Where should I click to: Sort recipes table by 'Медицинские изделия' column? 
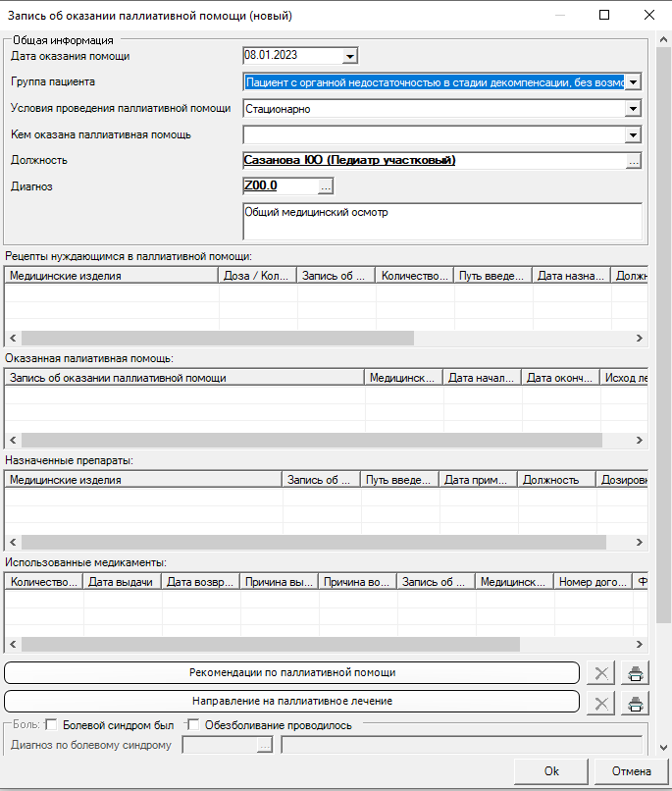(x=112, y=276)
